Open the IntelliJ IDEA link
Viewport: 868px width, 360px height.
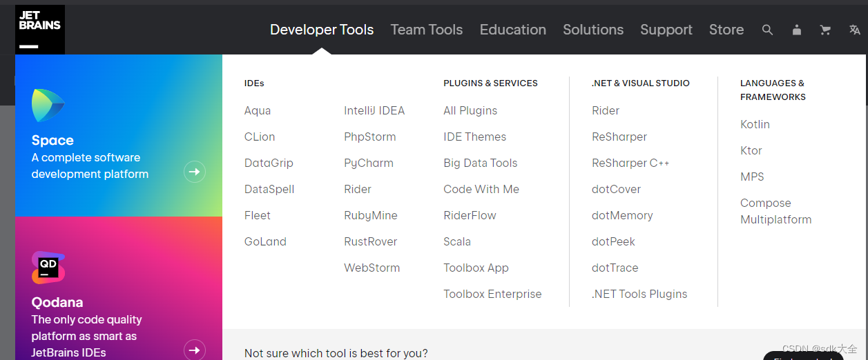click(374, 110)
